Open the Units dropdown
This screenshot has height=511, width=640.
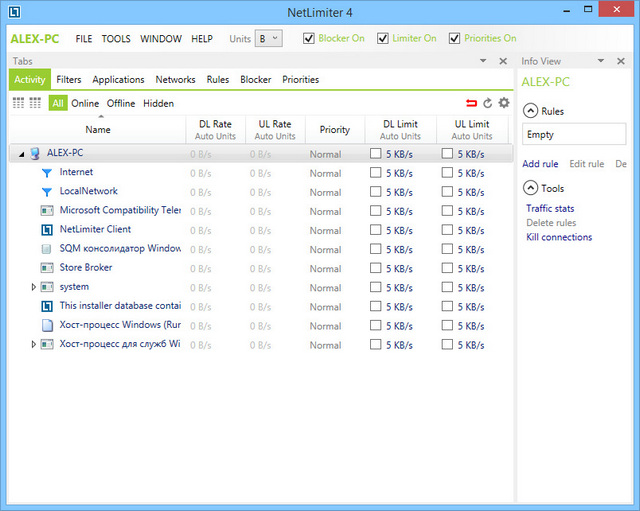(269, 39)
